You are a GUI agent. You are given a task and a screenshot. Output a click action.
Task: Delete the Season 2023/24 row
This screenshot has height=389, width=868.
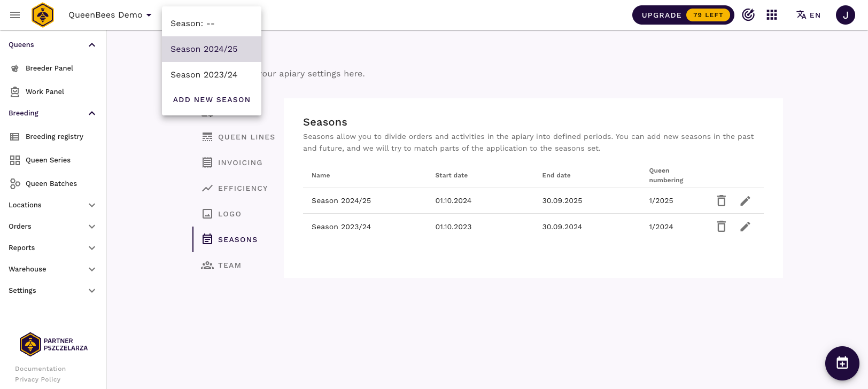coord(721,227)
